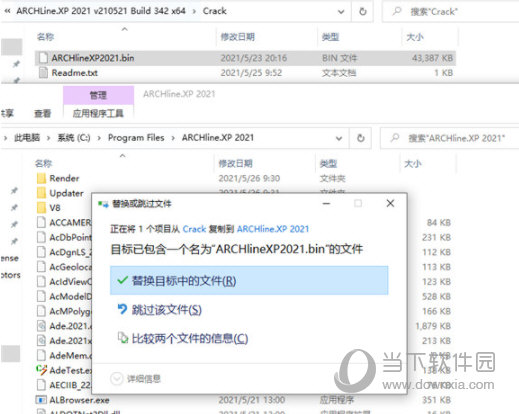Click search magnifier icon in ARCHline.XP 2021 window
The image size is (519, 414).
(395, 138)
